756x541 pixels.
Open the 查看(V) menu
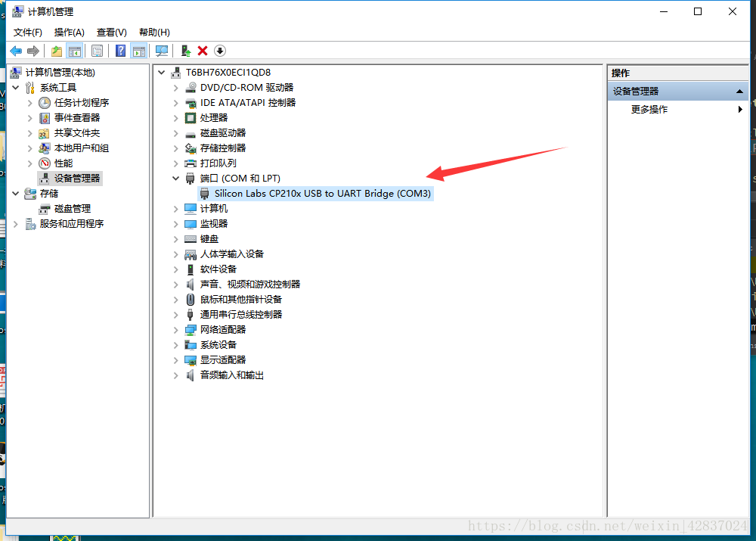(111, 33)
